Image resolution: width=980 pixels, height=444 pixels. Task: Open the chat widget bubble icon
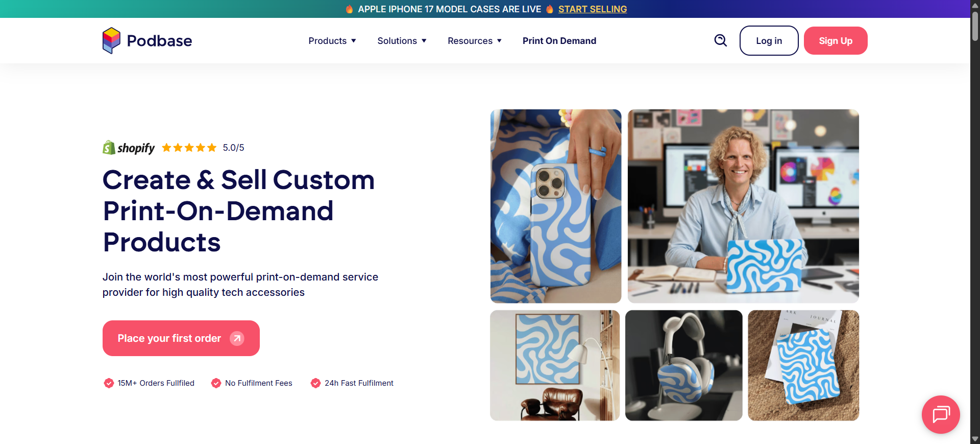point(941,414)
